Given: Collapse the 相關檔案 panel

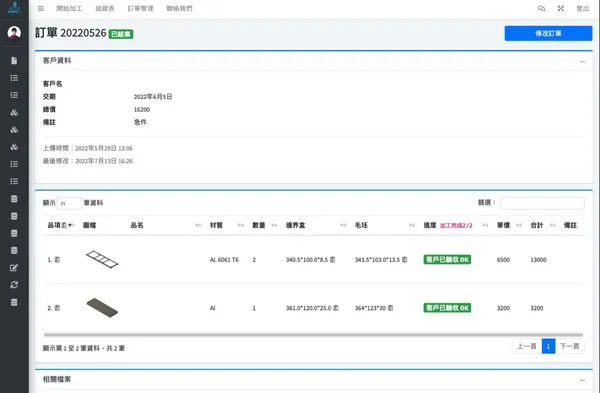Looking at the screenshot, I should (x=582, y=380).
